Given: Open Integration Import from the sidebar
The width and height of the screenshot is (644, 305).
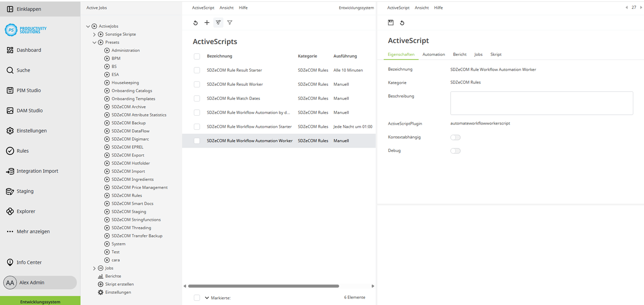Looking at the screenshot, I should pyautogui.click(x=10, y=171).
